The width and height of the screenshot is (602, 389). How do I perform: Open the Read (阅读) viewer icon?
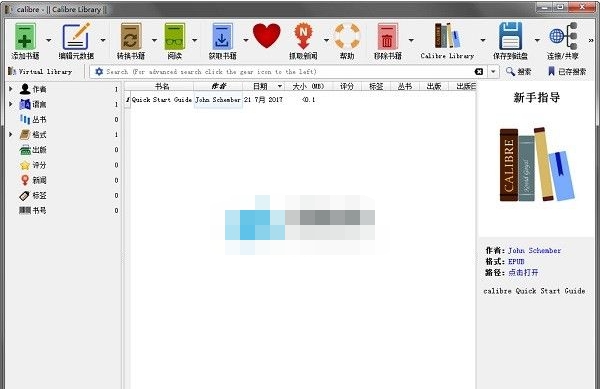click(175, 36)
